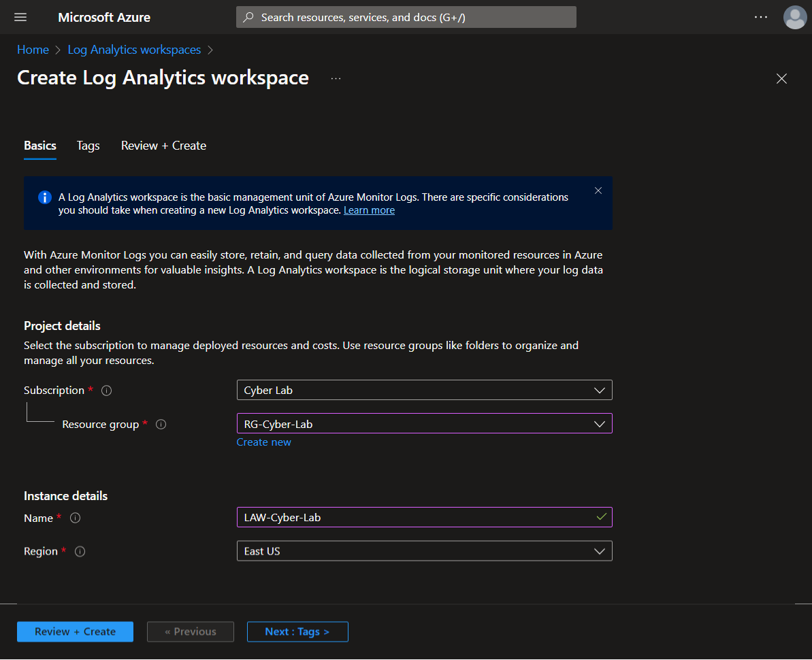The height and width of the screenshot is (660, 812).
Task: Click the Project details heading
Action: (62, 326)
